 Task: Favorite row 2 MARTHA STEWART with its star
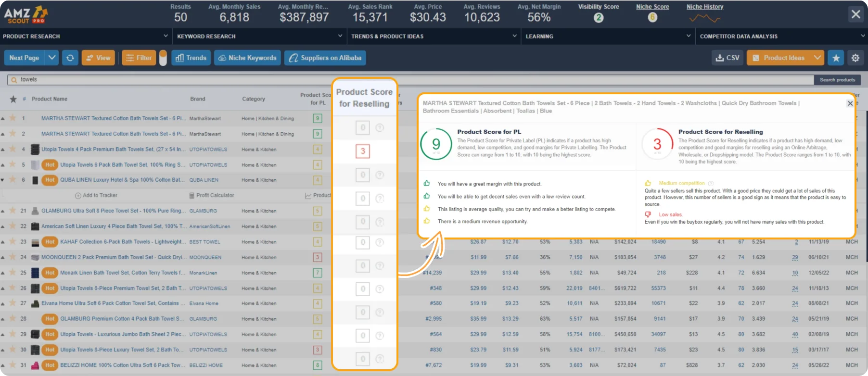[x=13, y=134]
